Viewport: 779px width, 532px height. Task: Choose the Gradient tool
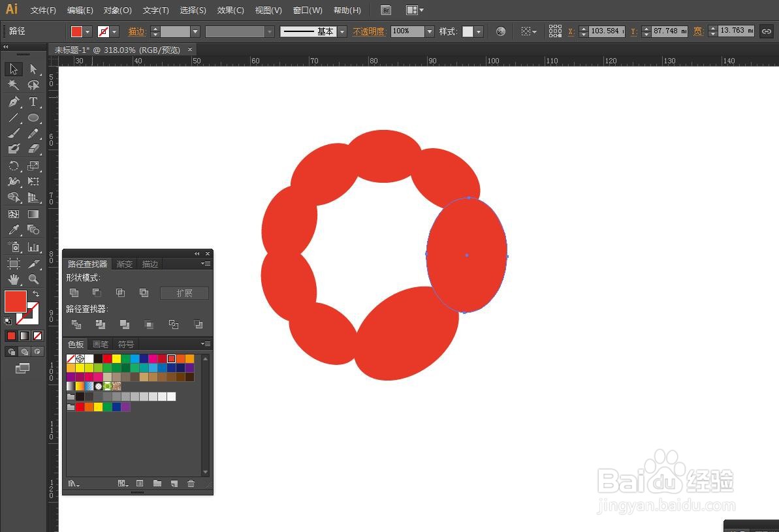coord(33,214)
